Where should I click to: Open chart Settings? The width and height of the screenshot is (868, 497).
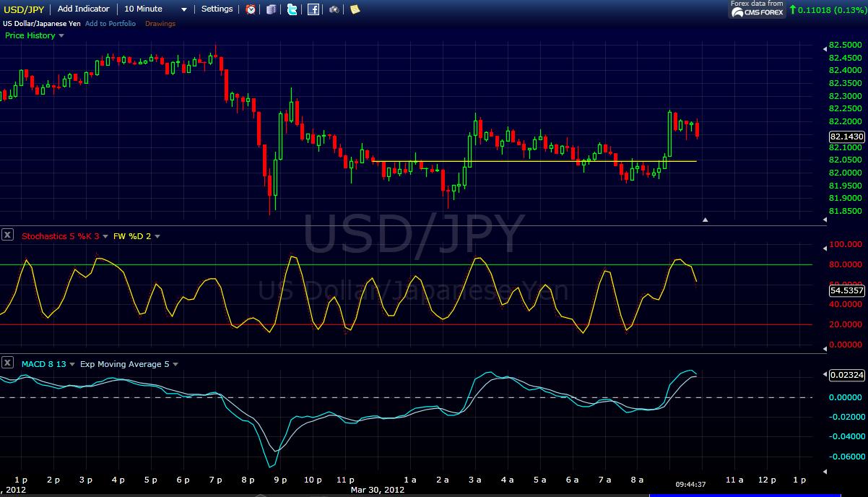click(217, 9)
